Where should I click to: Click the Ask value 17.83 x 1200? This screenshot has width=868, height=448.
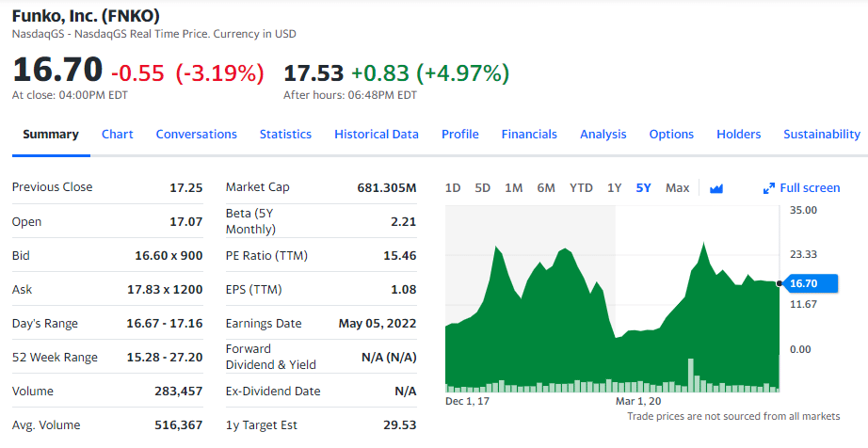165,289
